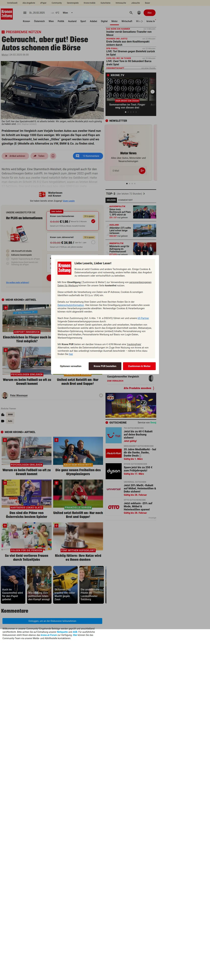This screenshot has height=980, width=210.
Task: Open the Datenschutzinformation link
Action: [x=70, y=305]
